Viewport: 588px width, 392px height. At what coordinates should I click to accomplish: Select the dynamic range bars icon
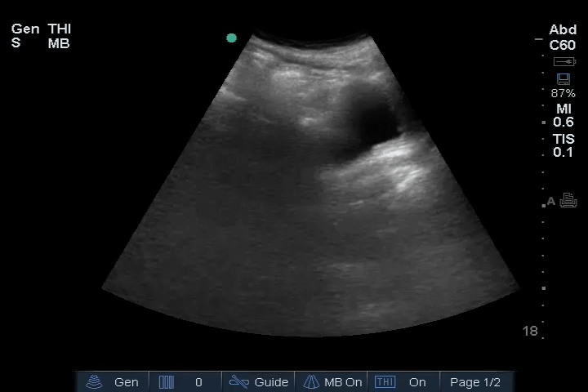point(167,381)
